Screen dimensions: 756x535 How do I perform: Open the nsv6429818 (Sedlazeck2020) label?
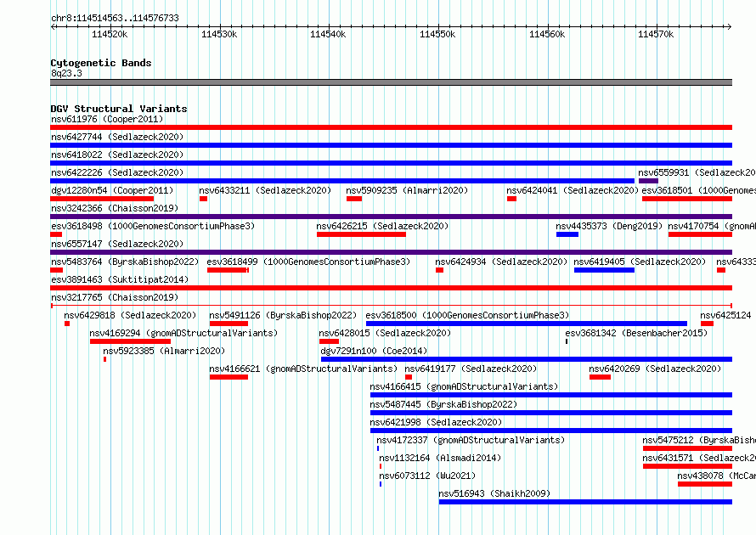(130, 315)
